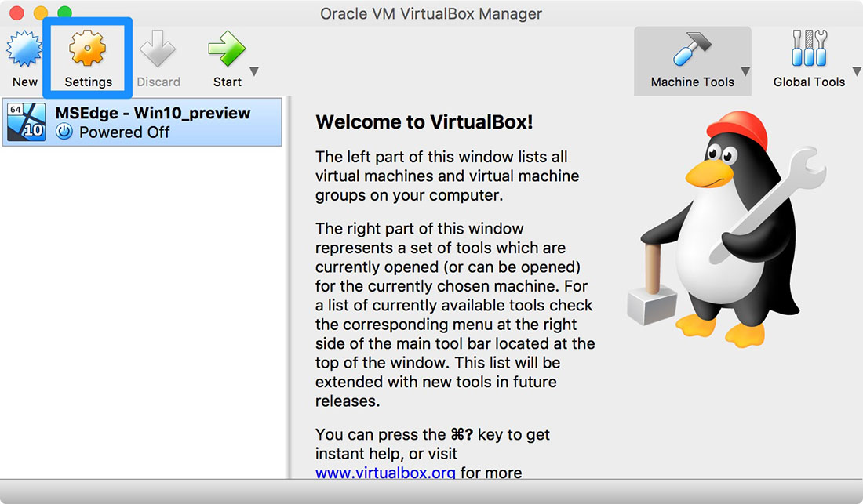863x504 pixels.
Task: Expand the Start button dropdown arrow
Action: tap(253, 71)
